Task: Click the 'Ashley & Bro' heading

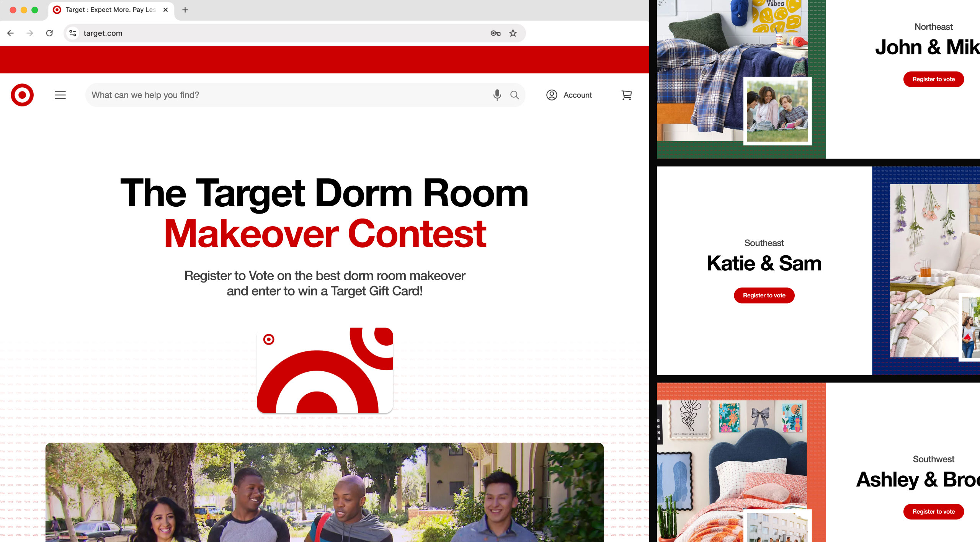Action: click(x=918, y=480)
